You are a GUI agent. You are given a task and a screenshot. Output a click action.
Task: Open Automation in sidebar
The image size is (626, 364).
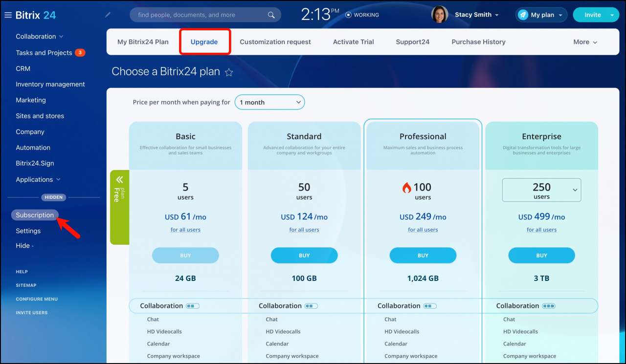tap(33, 148)
